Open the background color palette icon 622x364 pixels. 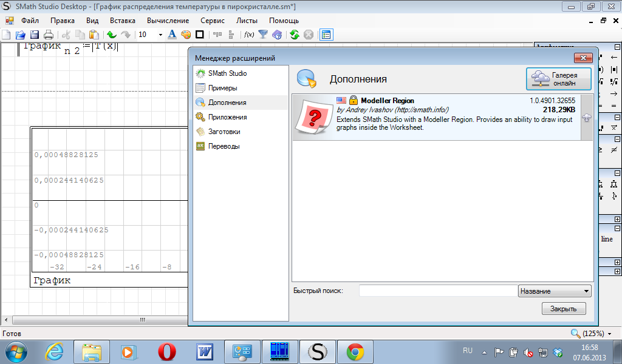coord(186,35)
